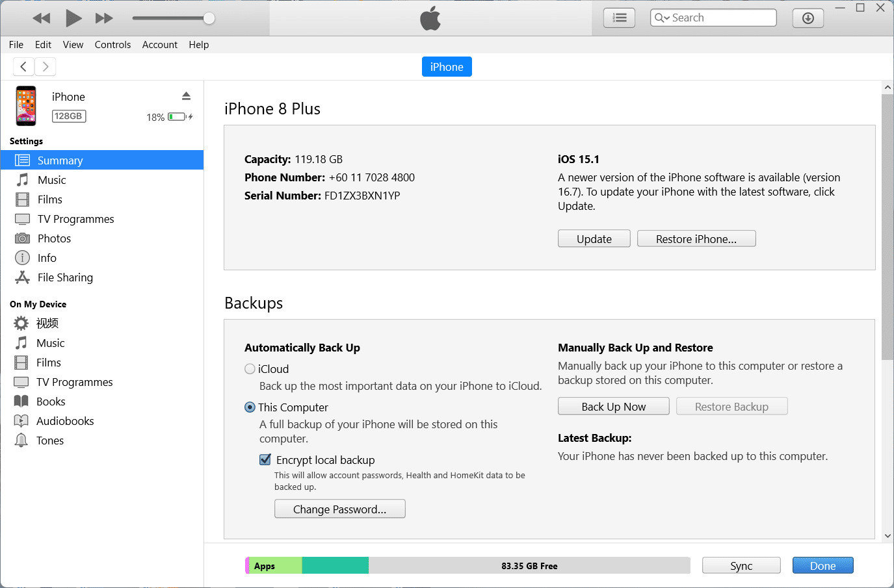The width and height of the screenshot is (894, 588).
Task: Select Summary in Settings sidebar
Action: pos(102,160)
